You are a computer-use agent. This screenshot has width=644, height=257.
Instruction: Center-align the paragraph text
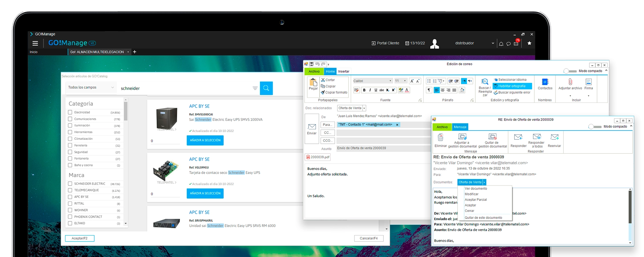point(442,90)
